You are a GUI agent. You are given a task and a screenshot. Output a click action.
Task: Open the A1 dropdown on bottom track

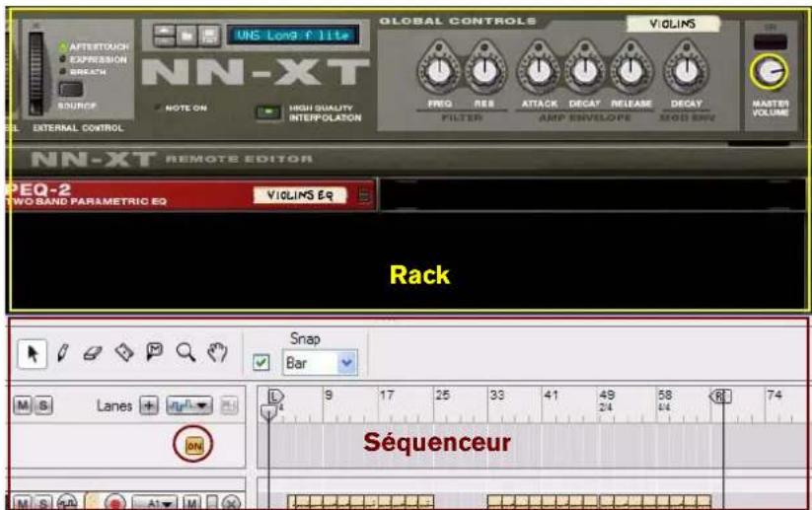[154, 503]
